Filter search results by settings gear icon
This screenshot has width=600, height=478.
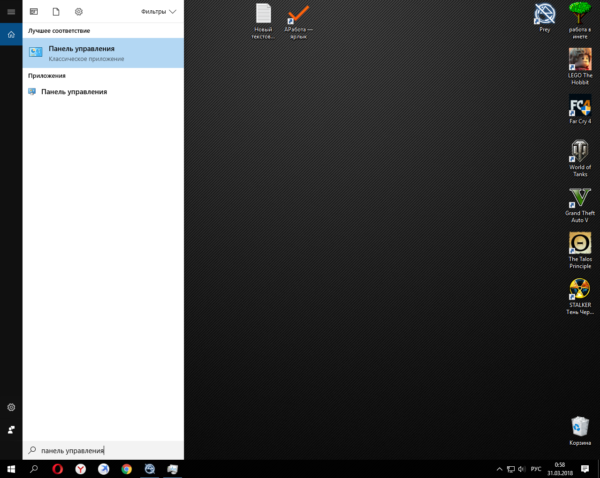point(78,11)
